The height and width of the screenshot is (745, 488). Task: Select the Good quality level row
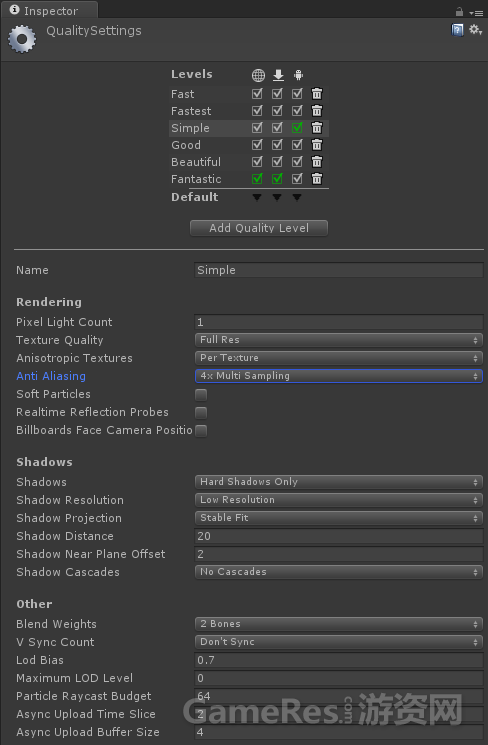pos(249,145)
